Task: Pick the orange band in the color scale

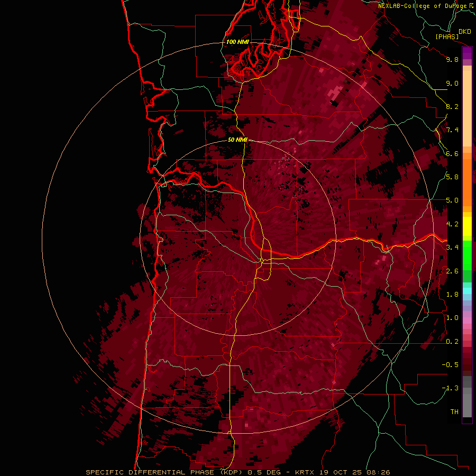Action: tap(467, 182)
